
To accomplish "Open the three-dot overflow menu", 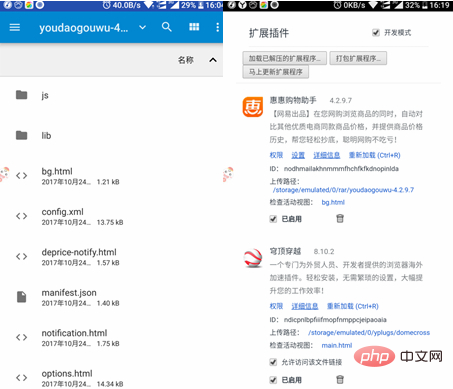I will [x=217, y=27].
